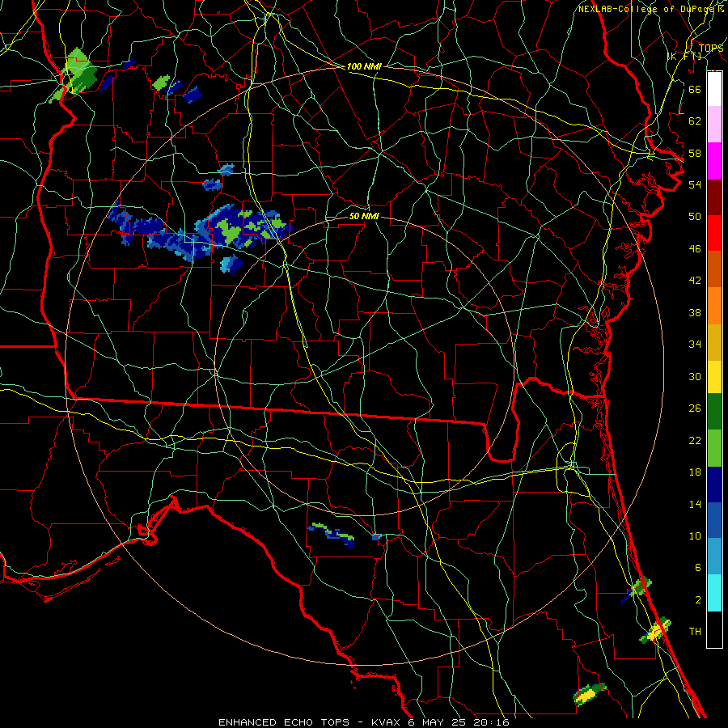The height and width of the screenshot is (728, 728).
Task: Click the green echo cell at top-left corner
Action: pyautogui.click(x=74, y=74)
